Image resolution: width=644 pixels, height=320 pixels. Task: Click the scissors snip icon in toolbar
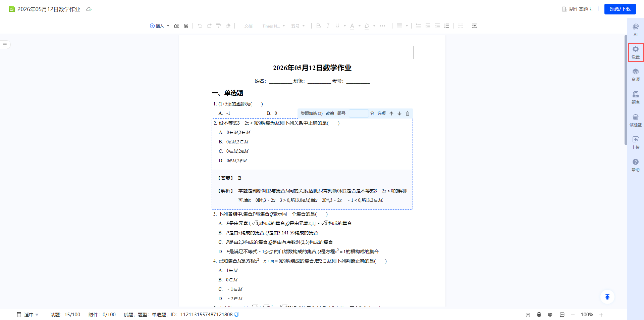(186, 26)
